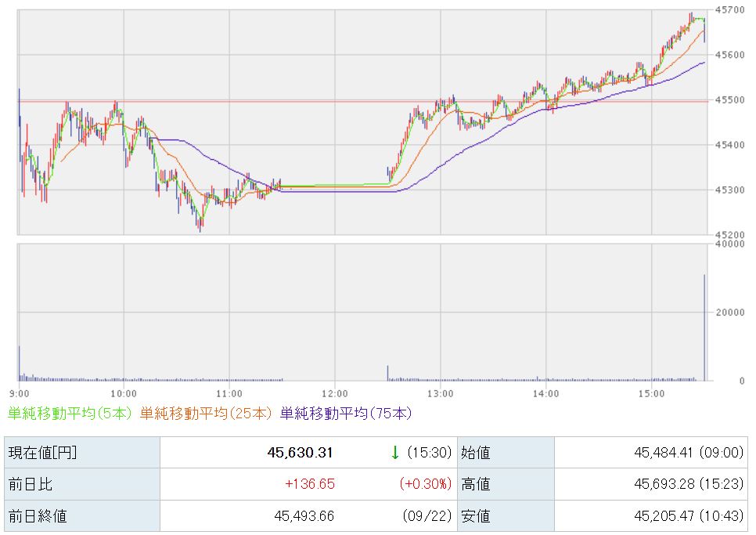
Task: Select the 単純移動平均(25本) legend label
Action: point(206,414)
